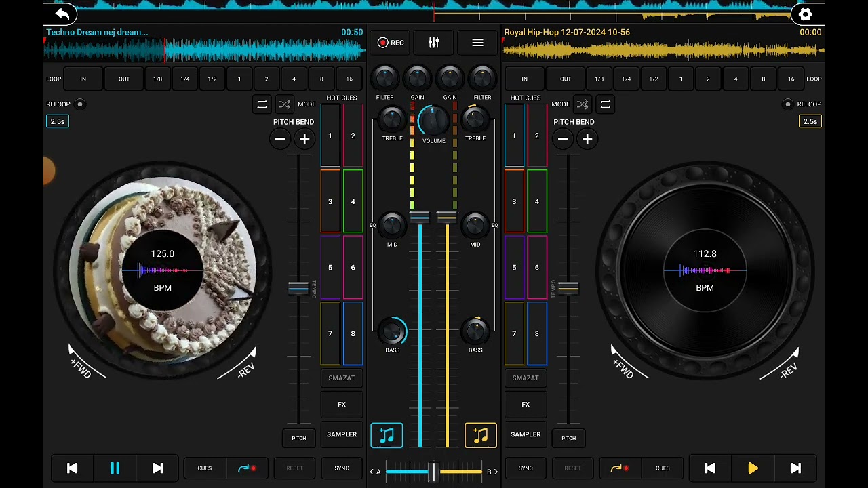Trigger right deck hot cue 2
The width and height of the screenshot is (868, 488).
click(537, 136)
